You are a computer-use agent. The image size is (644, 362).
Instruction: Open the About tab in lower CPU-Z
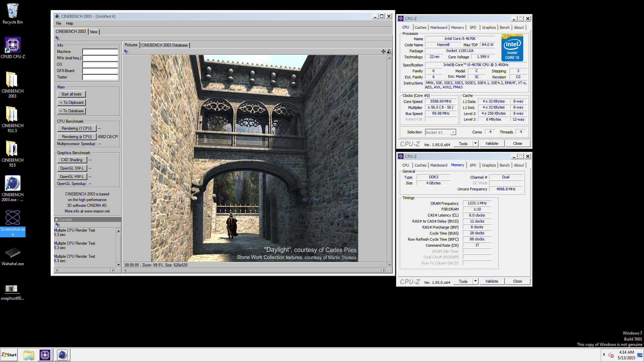(x=519, y=165)
